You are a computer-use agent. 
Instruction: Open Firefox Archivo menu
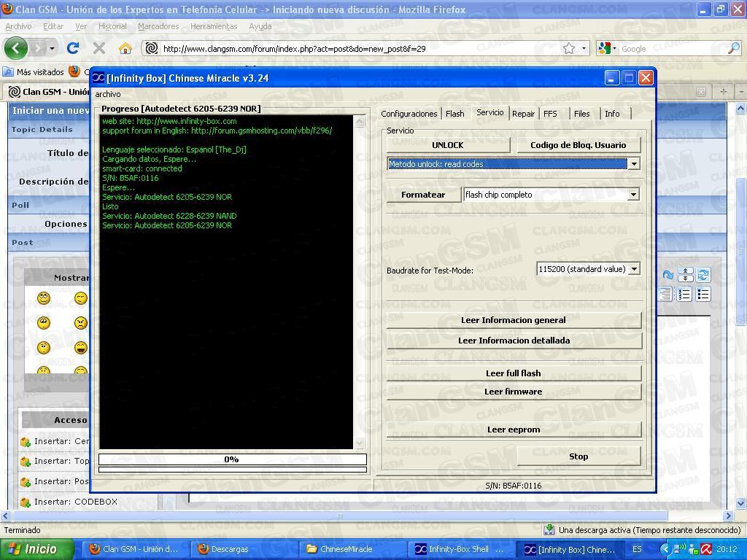[18, 27]
